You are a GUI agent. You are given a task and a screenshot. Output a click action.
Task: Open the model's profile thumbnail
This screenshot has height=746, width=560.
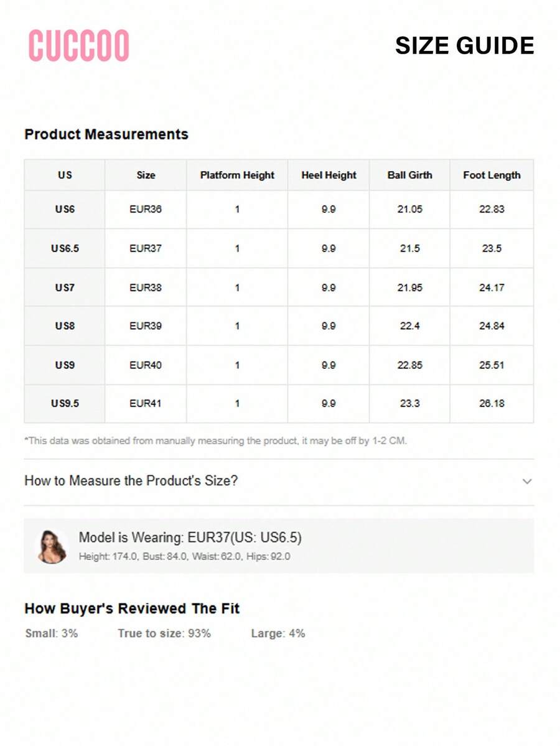point(52,546)
